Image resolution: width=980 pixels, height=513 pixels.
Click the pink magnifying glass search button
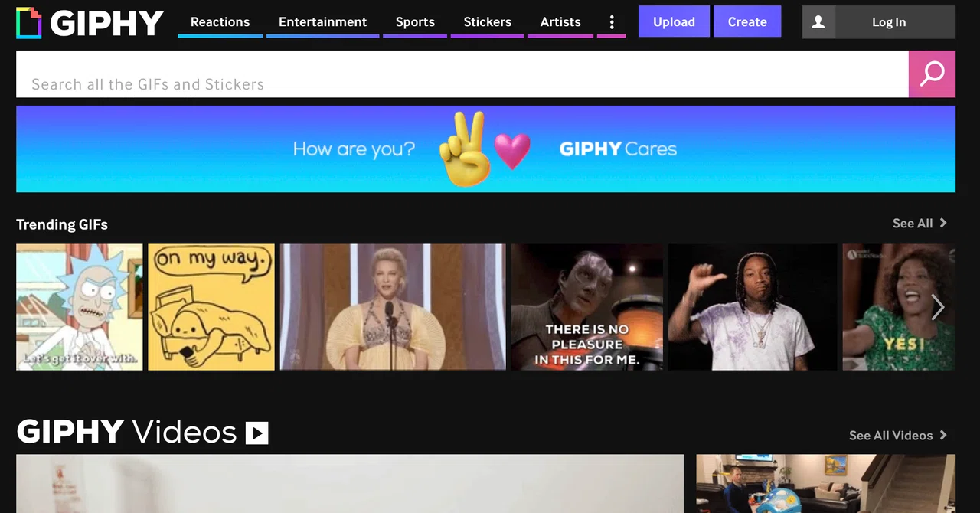(932, 74)
